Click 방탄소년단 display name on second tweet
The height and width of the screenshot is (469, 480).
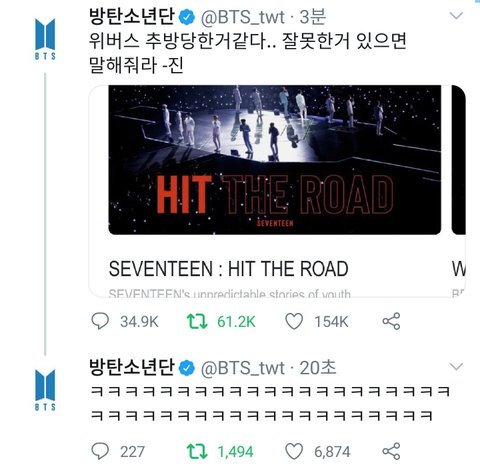click(x=132, y=367)
